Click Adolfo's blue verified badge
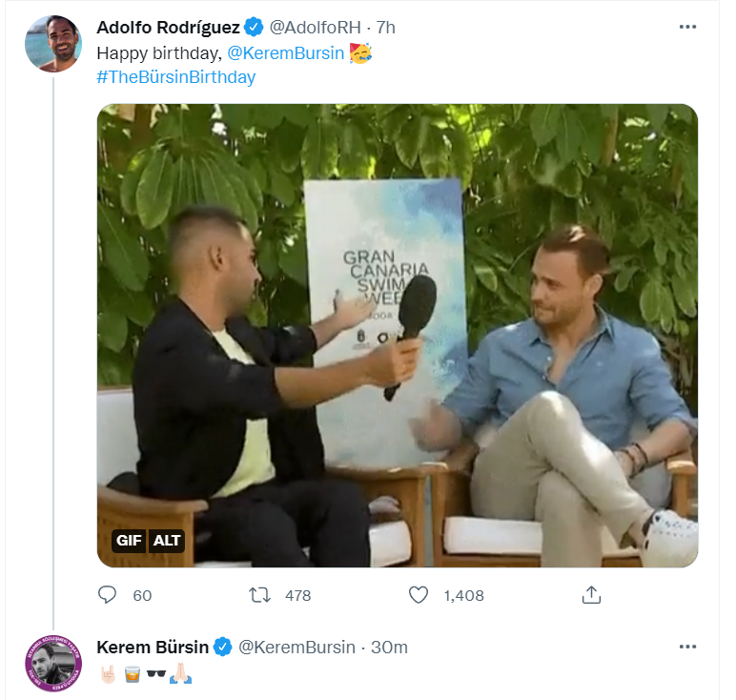736x700 pixels. [254, 27]
